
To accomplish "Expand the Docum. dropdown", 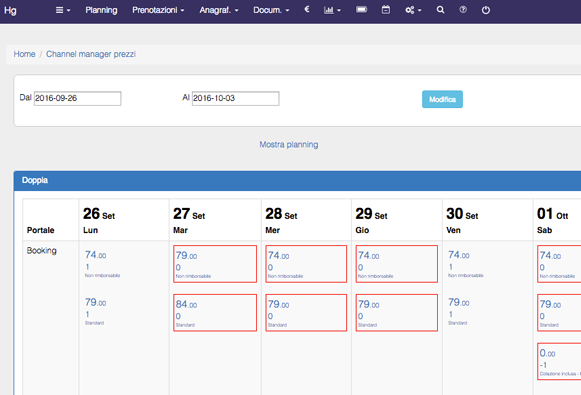I will click(271, 10).
